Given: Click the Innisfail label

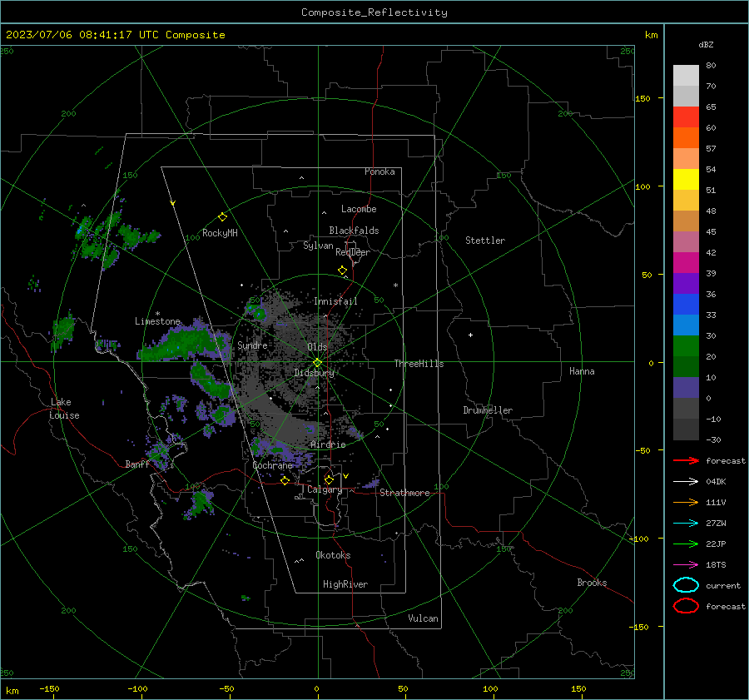Looking at the screenshot, I should 335,301.
